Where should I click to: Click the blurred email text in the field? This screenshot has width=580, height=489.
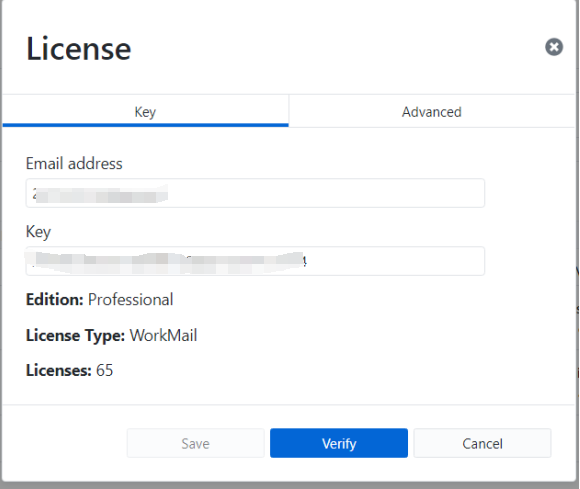coord(100,194)
